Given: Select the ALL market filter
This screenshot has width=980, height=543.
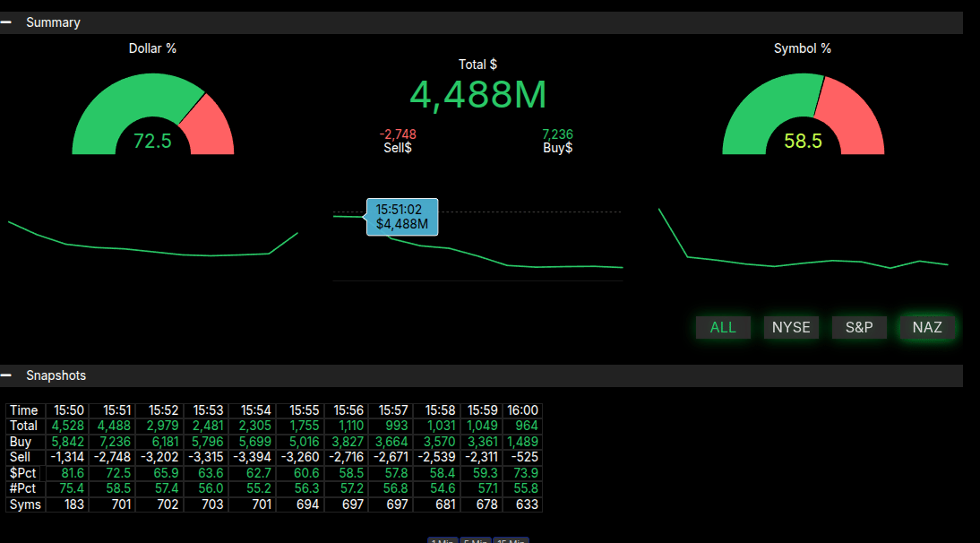Looking at the screenshot, I should [723, 327].
